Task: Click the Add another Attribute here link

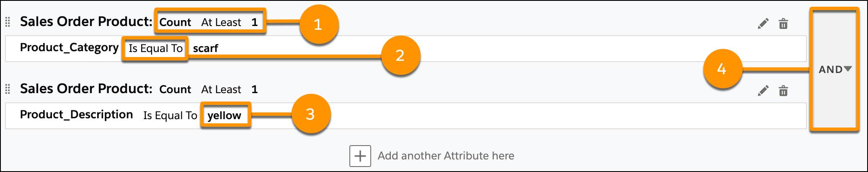Action: (446, 156)
